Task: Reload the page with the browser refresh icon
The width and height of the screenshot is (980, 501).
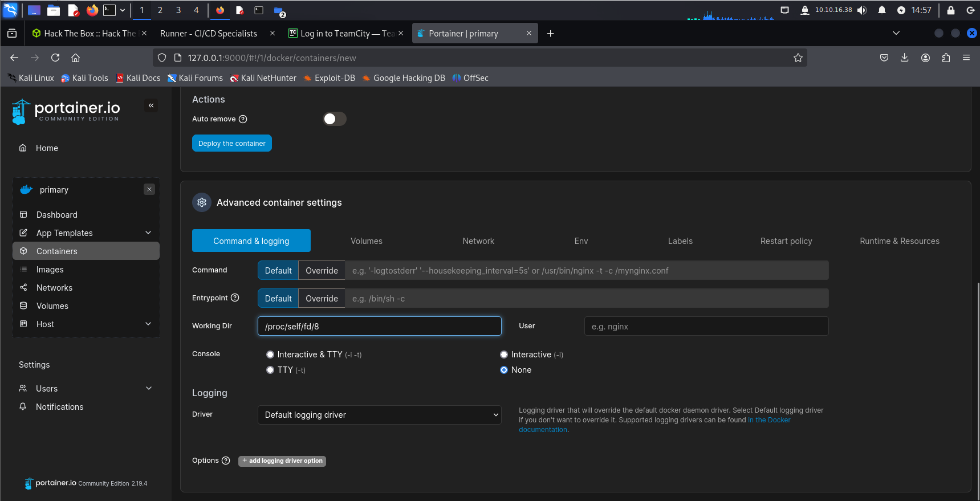Action: pyautogui.click(x=55, y=58)
